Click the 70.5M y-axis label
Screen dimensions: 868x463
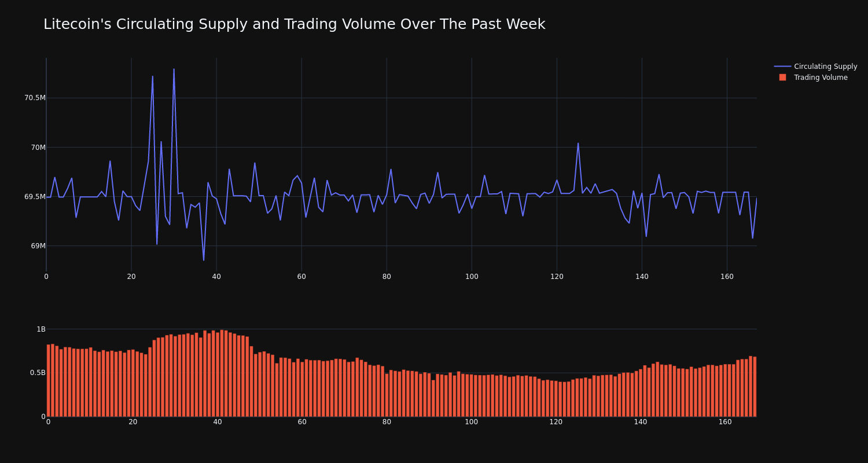tap(35, 98)
